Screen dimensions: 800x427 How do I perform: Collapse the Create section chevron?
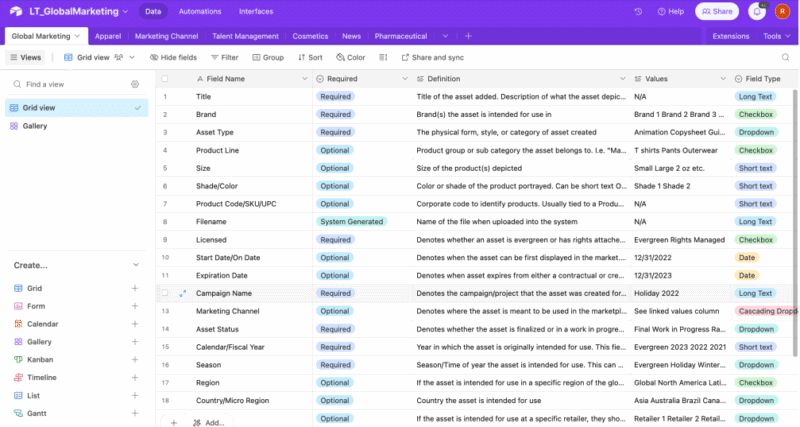pos(136,265)
